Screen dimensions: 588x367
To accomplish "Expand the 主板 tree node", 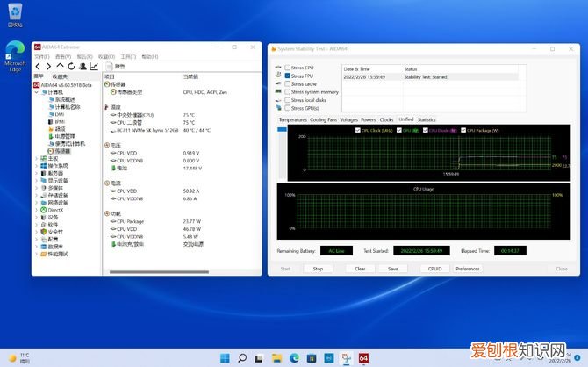I will tap(36, 158).
